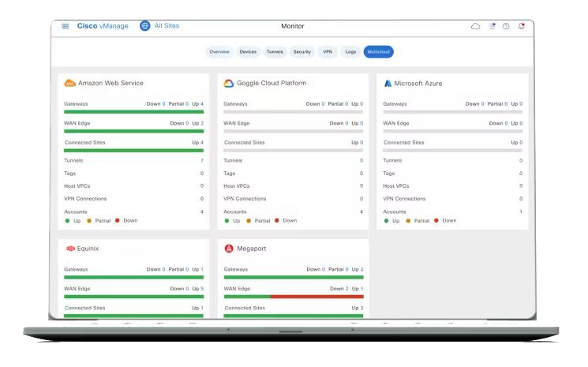Select the Multicloud tab

[378, 52]
